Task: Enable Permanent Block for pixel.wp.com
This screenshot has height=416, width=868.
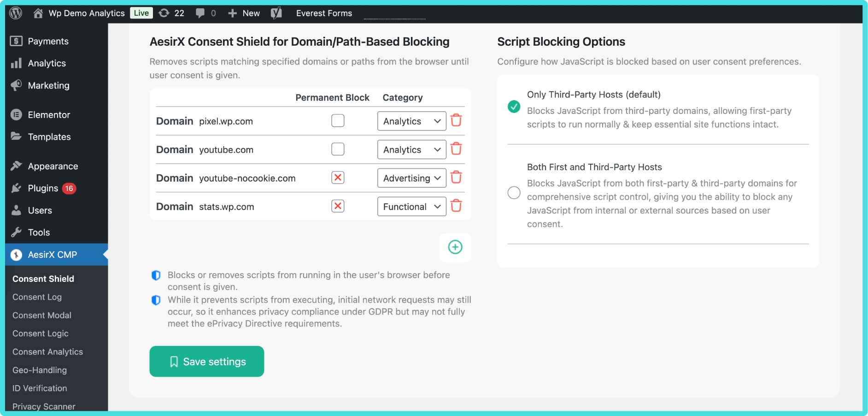Action: [338, 120]
